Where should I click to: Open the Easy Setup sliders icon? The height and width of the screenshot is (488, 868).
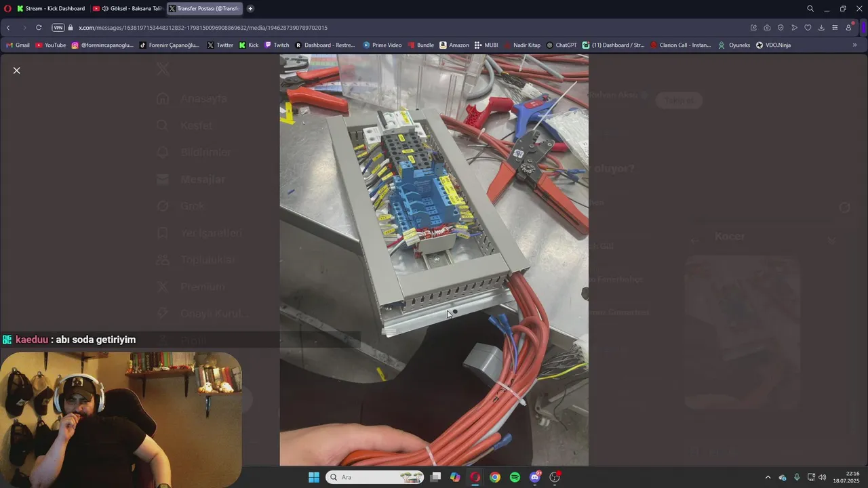pos(835,28)
